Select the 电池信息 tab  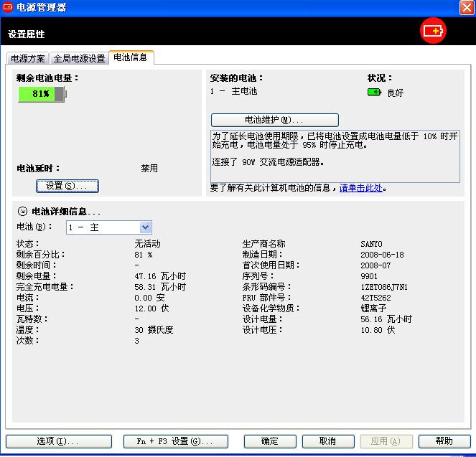[x=131, y=57]
